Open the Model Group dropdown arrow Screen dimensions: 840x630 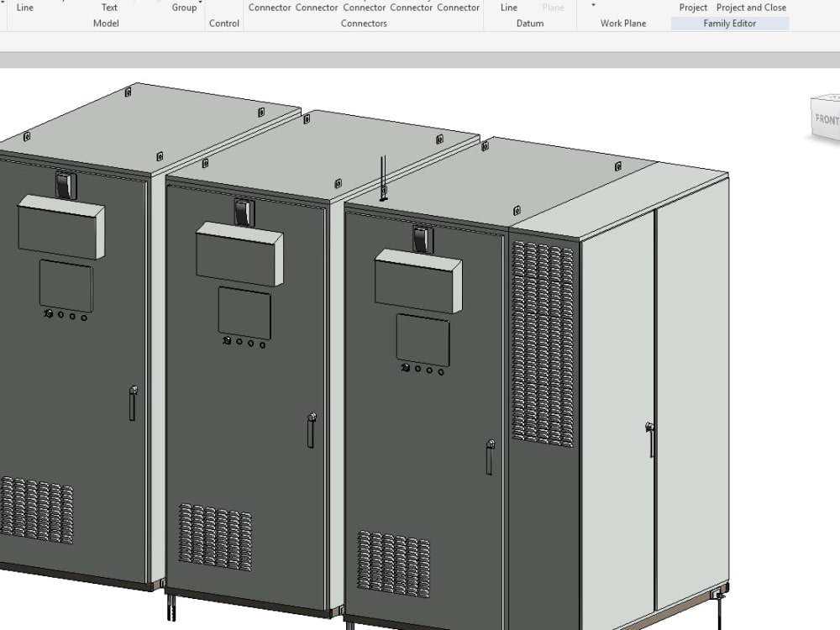(201, 3)
